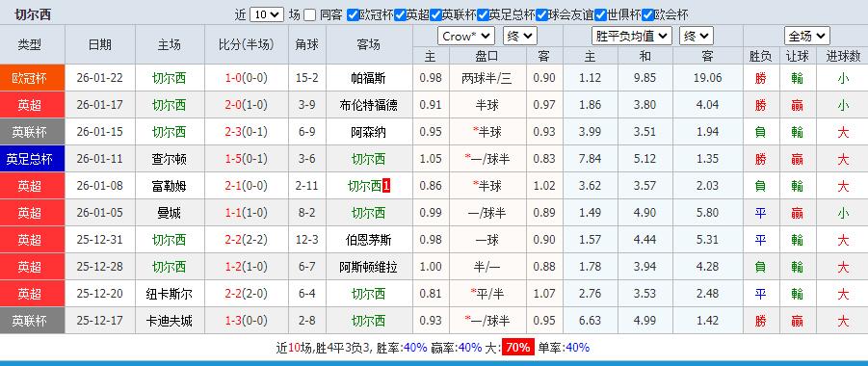Open the 胜平负均值 dropdown
The width and height of the screenshot is (868, 366).
(x=632, y=37)
